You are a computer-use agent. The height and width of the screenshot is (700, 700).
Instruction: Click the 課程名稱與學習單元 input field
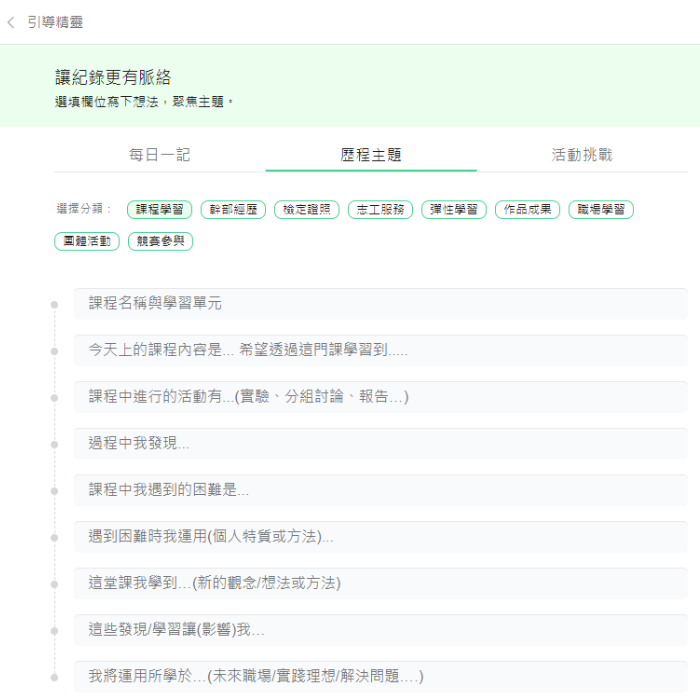coord(380,304)
